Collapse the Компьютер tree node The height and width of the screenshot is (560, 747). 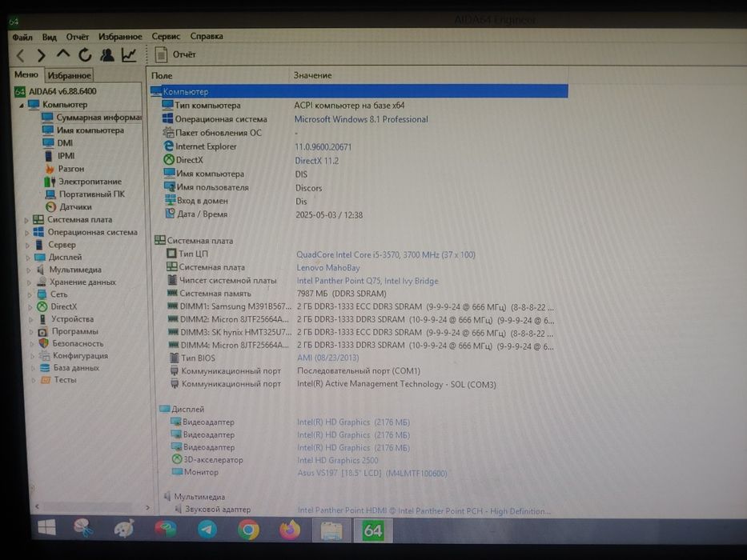22,105
